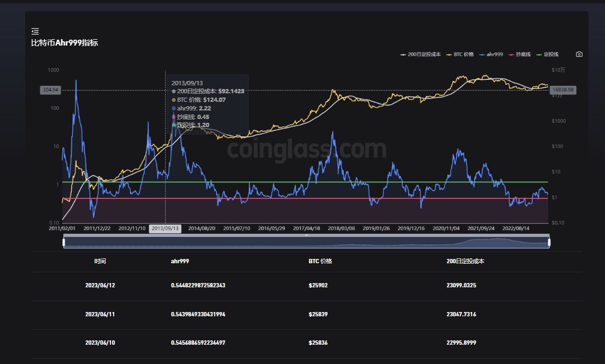The height and width of the screenshot is (364, 605).
Task: Click the $25839 price cell
Action: (318, 314)
